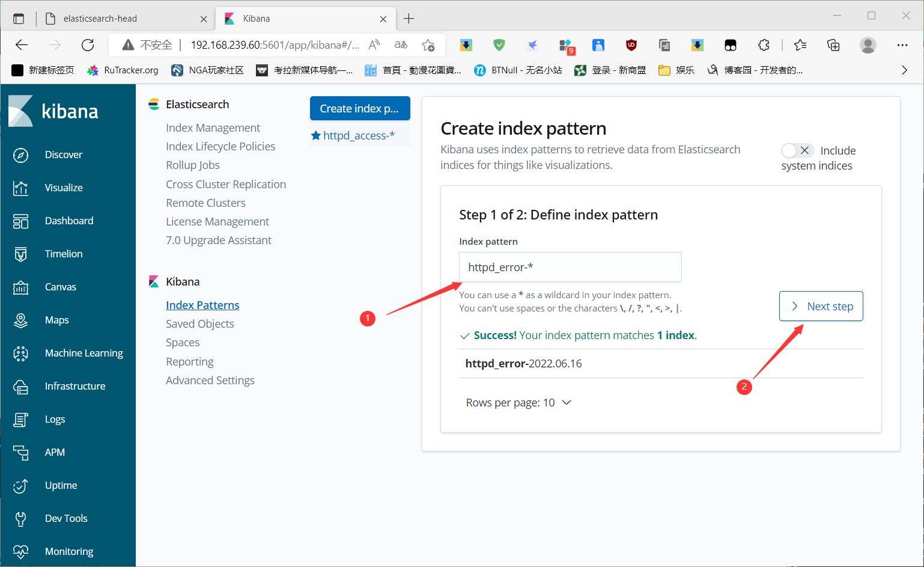Open the Dashboard icon in sidebar
Screen dimensions: 924x567
coord(20,221)
